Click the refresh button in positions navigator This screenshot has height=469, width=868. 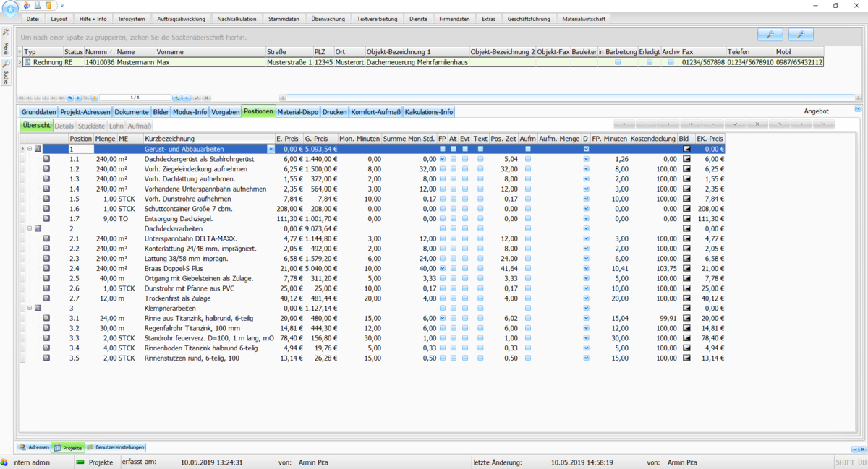coord(779,125)
